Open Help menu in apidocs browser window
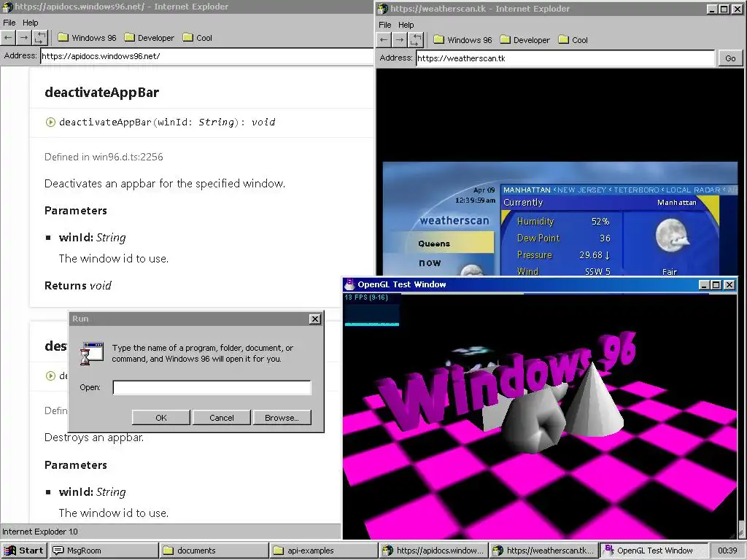747x560 pixels. [30, 23]
